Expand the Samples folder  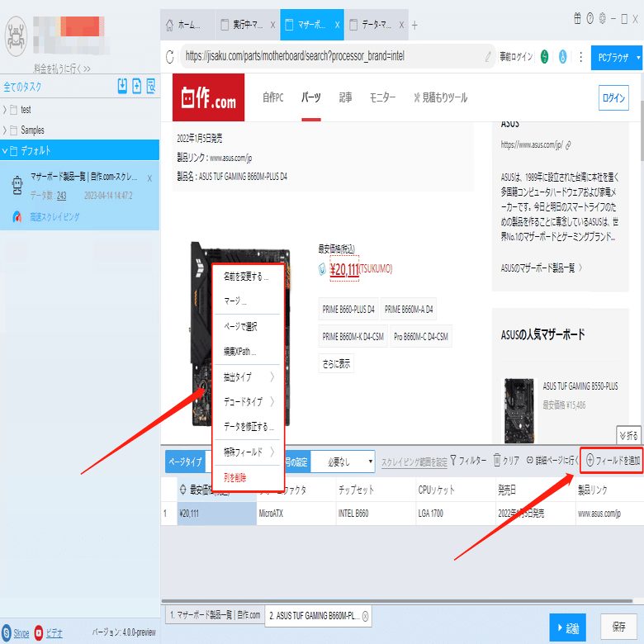click(x=5, y=130)
